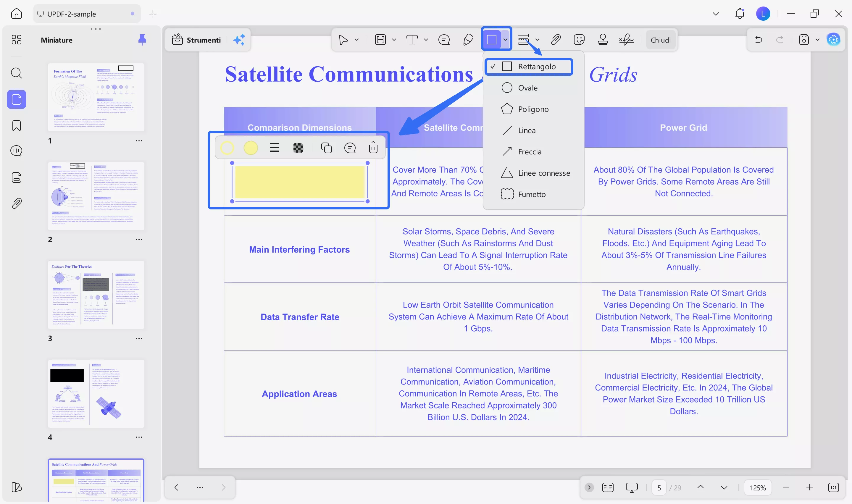Open the save options dropdown
852x504 pixels.
pos(818,40)
